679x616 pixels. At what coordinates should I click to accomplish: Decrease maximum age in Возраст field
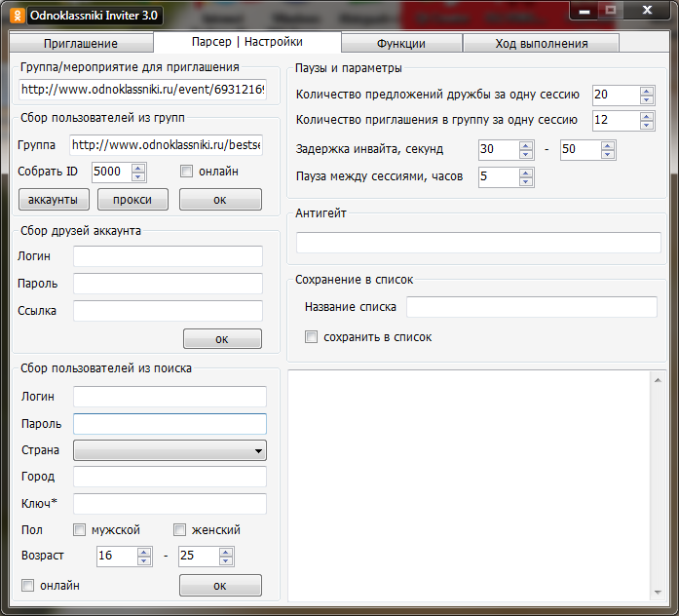pyautogui.click(x=226, y=561)
